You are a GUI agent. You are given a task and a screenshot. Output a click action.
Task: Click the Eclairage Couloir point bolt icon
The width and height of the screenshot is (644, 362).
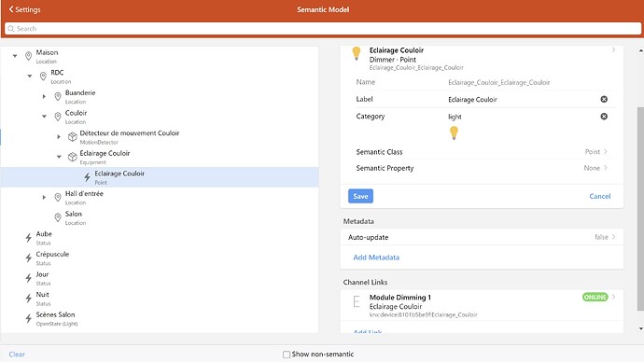pyautogui.click(x=87, y=177)
